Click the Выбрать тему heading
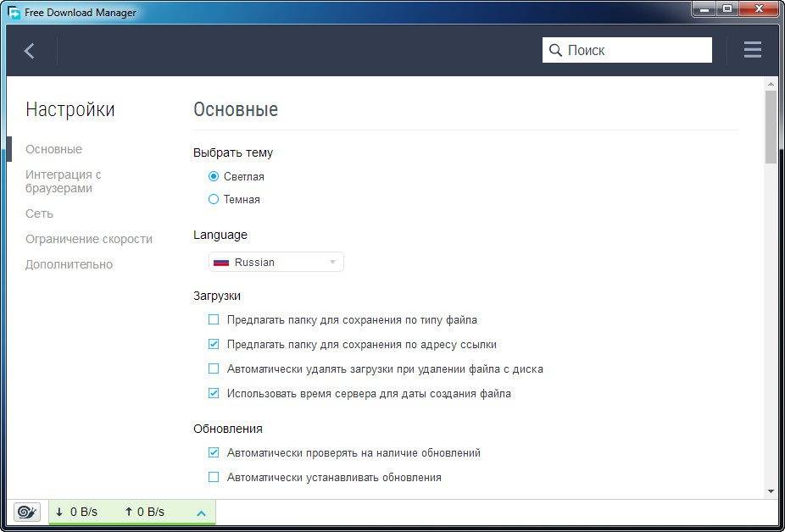The height and width of the screenshot is (532, 785). pos(233,152)
